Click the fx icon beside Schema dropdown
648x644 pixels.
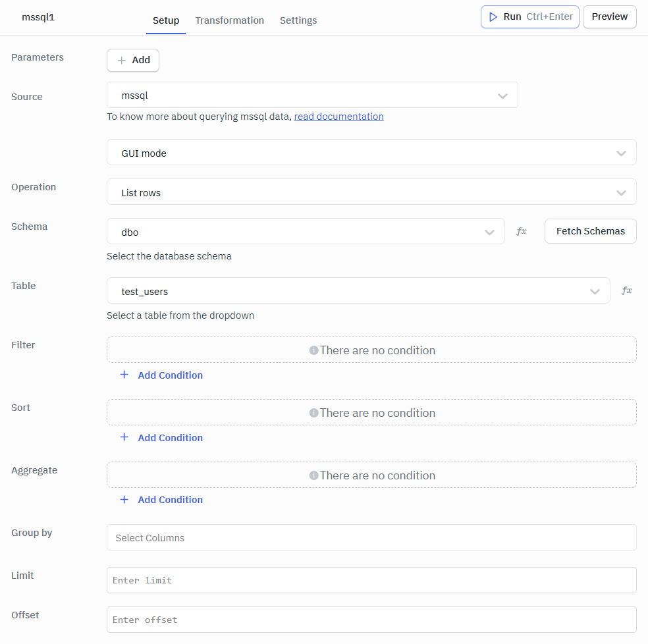click(521, 232)
